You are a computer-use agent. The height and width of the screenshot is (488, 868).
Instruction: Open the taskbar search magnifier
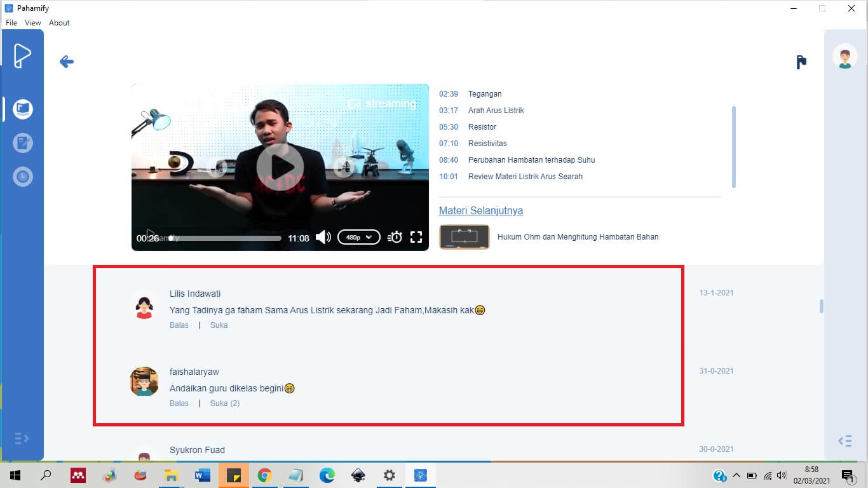click(x=46, y=475)
